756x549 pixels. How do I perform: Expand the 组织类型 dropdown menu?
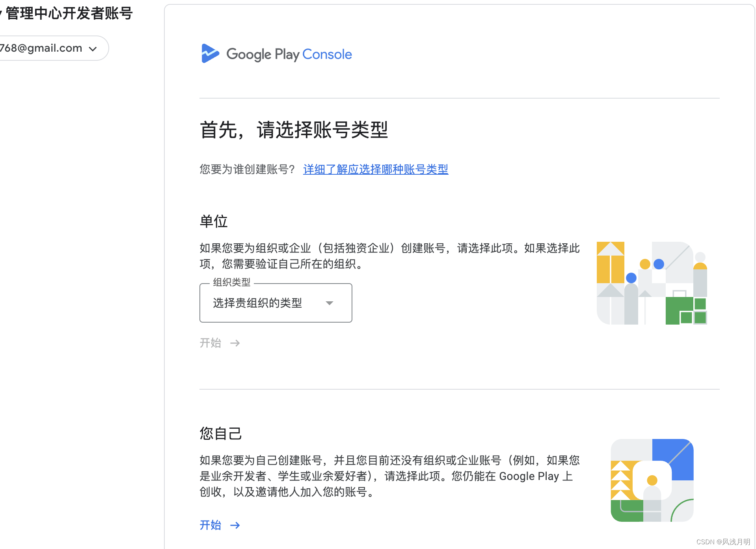click(276, 303)
